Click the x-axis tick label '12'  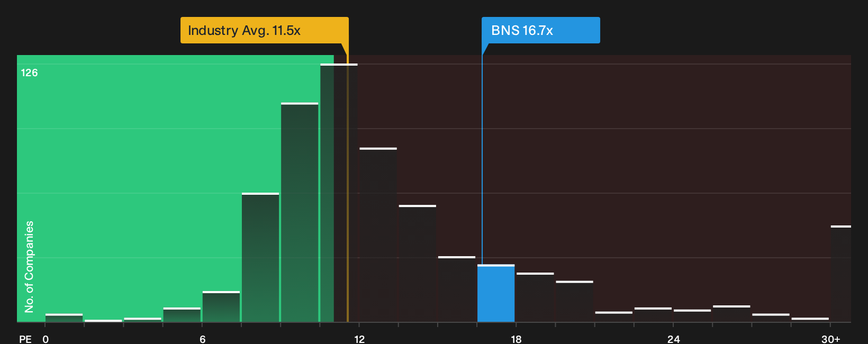coord(359,339)
